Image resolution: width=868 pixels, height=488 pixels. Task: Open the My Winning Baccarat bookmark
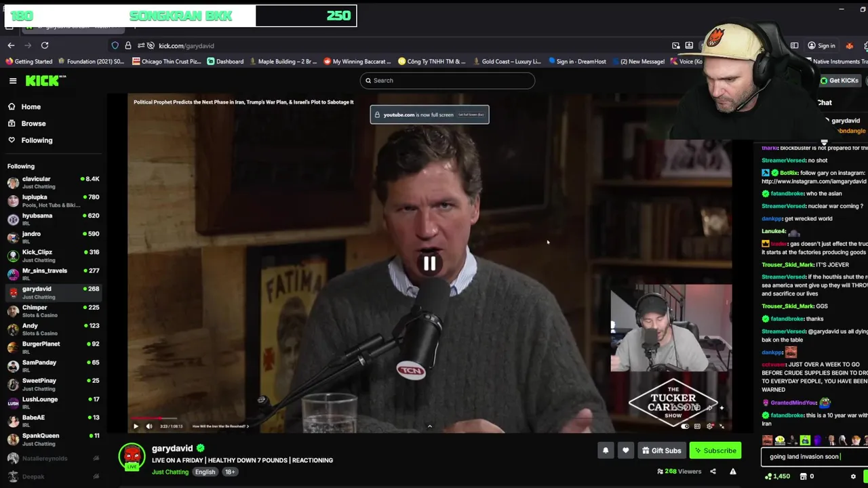[x=357, y=62]
